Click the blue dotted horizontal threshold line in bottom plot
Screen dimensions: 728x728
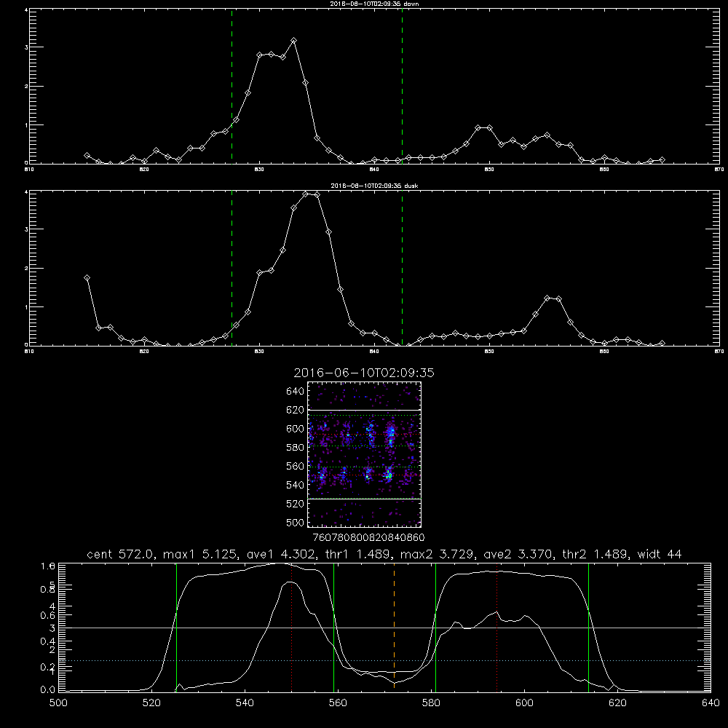(x=384, y=660)
